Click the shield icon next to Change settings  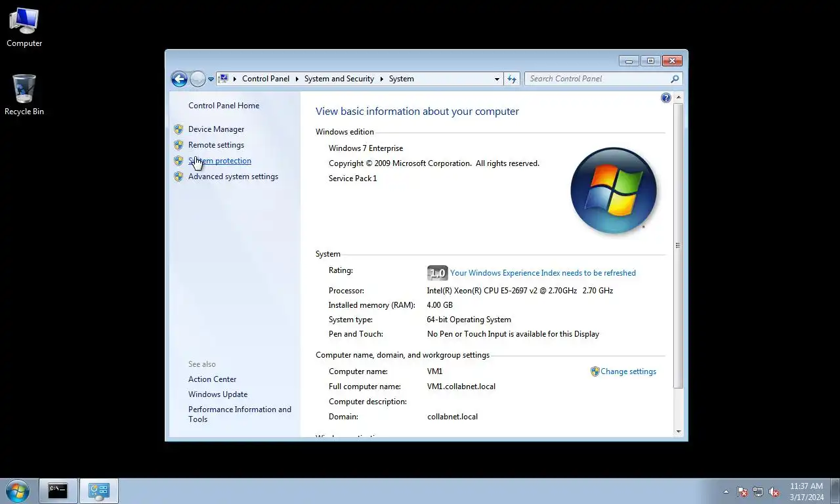[x=595, y=371]
